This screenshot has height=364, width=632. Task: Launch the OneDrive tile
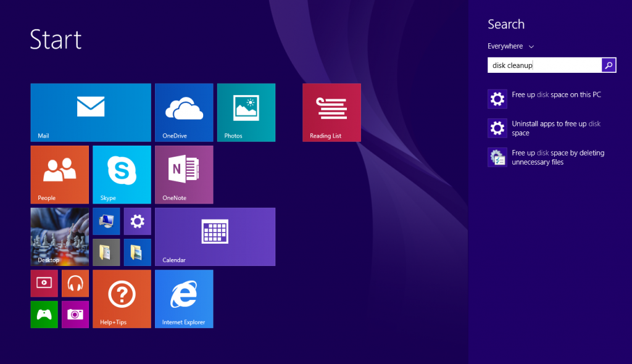click(184, 112)
